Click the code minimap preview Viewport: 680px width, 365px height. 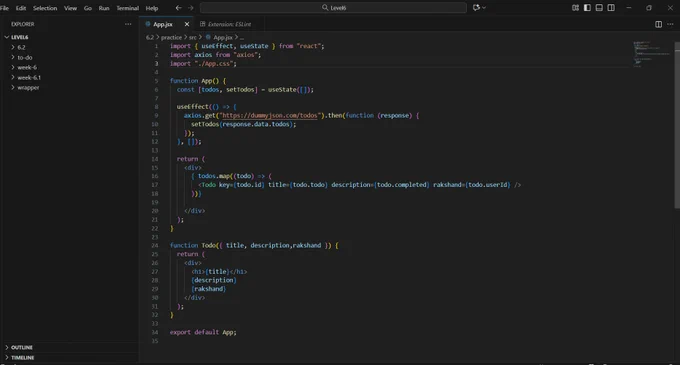tap(652, 54)
